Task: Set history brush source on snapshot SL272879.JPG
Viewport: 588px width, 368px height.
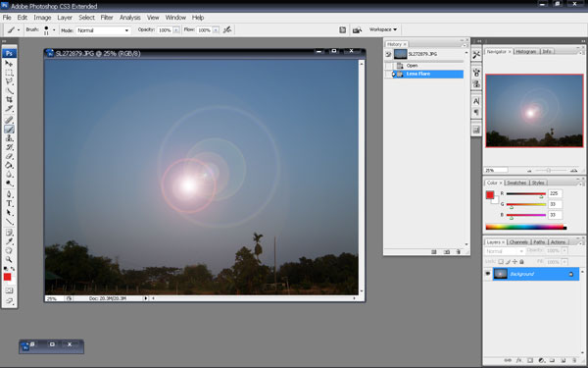Action: click(x=388, y=54)
